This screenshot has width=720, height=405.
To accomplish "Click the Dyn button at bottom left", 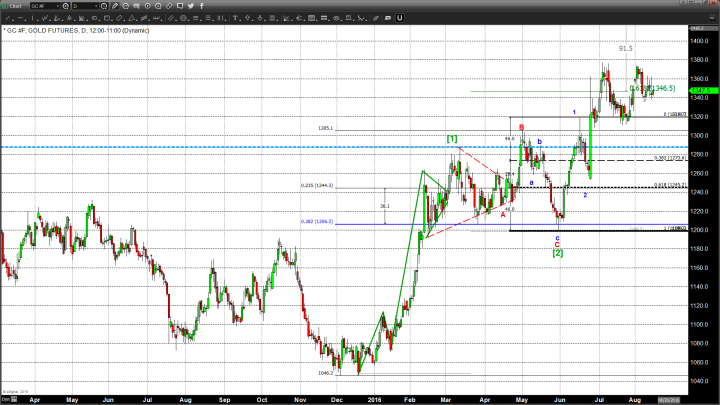I will click(7, 399).
